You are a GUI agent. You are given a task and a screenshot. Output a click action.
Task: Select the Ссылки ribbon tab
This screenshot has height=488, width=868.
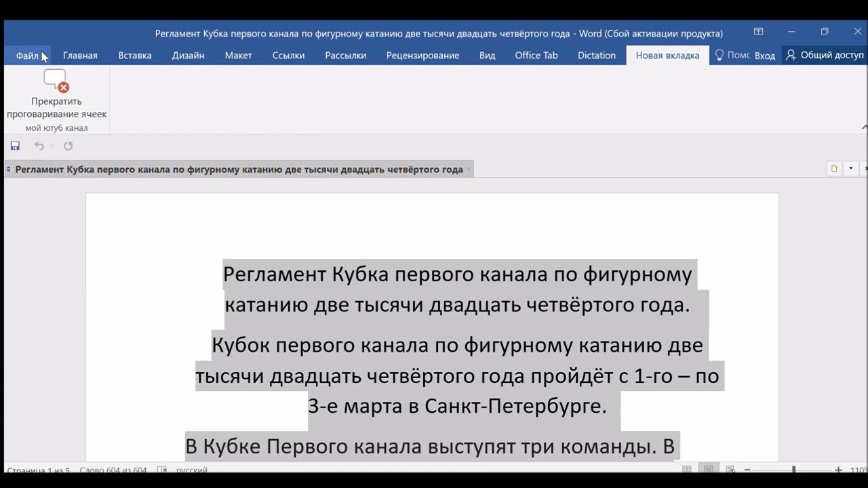pyautogui.click(x=288, y=56)
